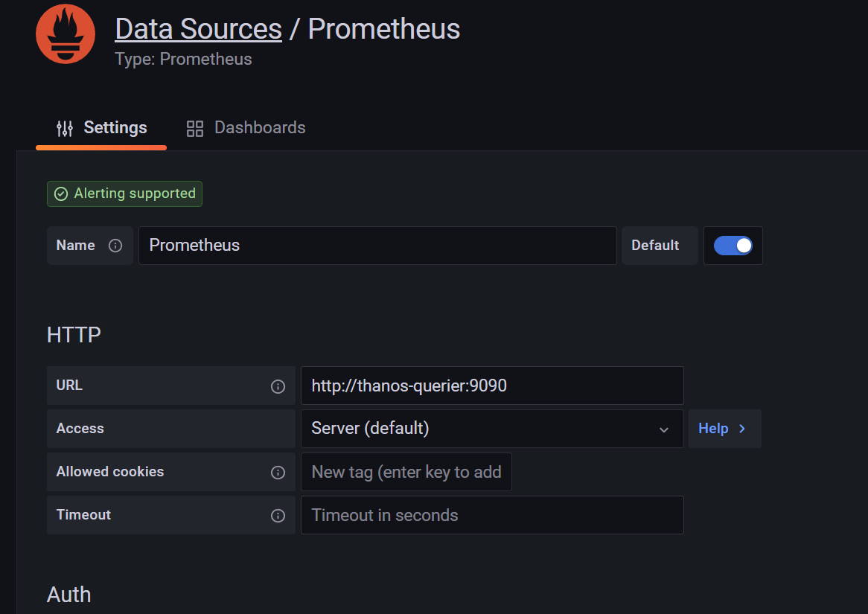The width and height of the screenshot is (868, 614).
Task: Click the Dashboards grid icon
Action: (195, 129)
